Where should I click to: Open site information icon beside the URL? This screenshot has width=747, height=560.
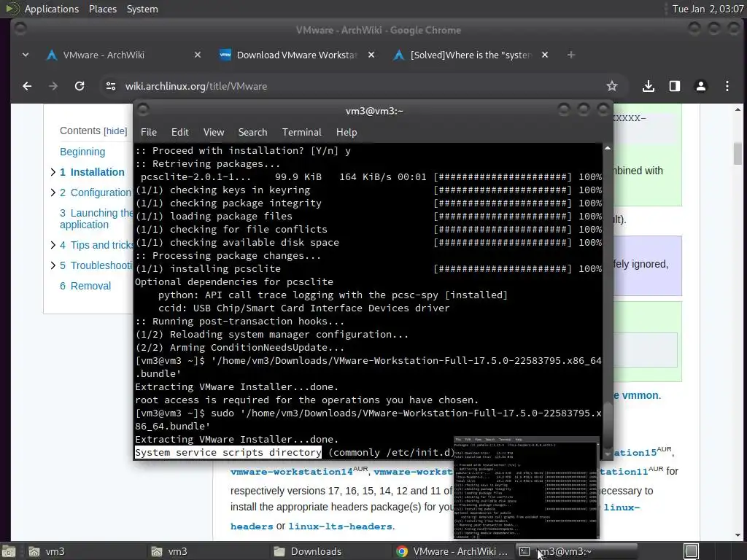pos(111,86)
